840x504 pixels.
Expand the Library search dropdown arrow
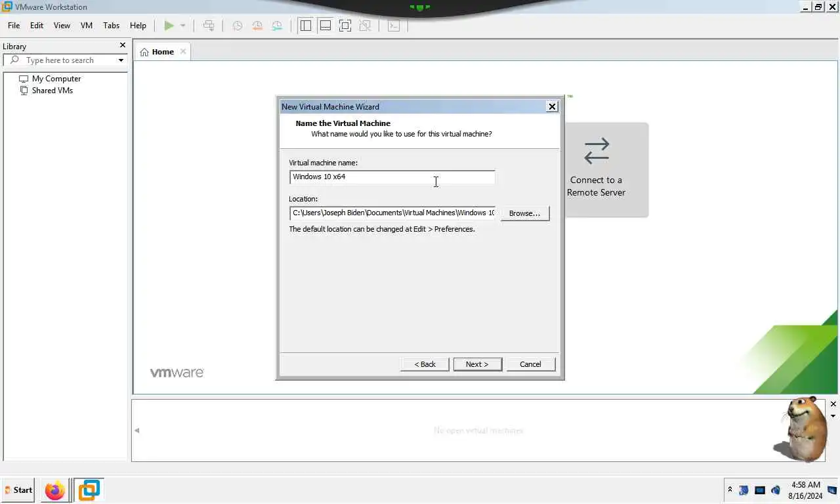pyautogui.click(x=121, y=60)
